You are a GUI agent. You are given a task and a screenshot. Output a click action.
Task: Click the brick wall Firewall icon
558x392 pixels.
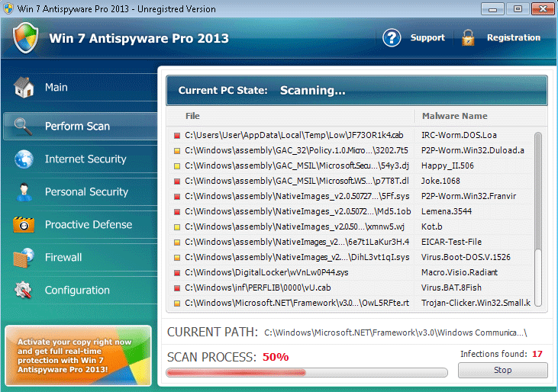(24, 258)
